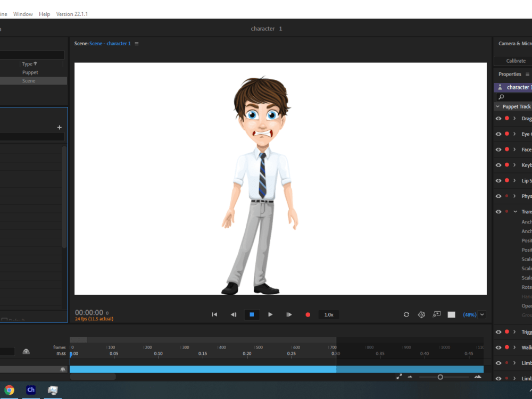
Task: Click the 0:15 mark on the time ruler
Action: (x=203, y=354)
